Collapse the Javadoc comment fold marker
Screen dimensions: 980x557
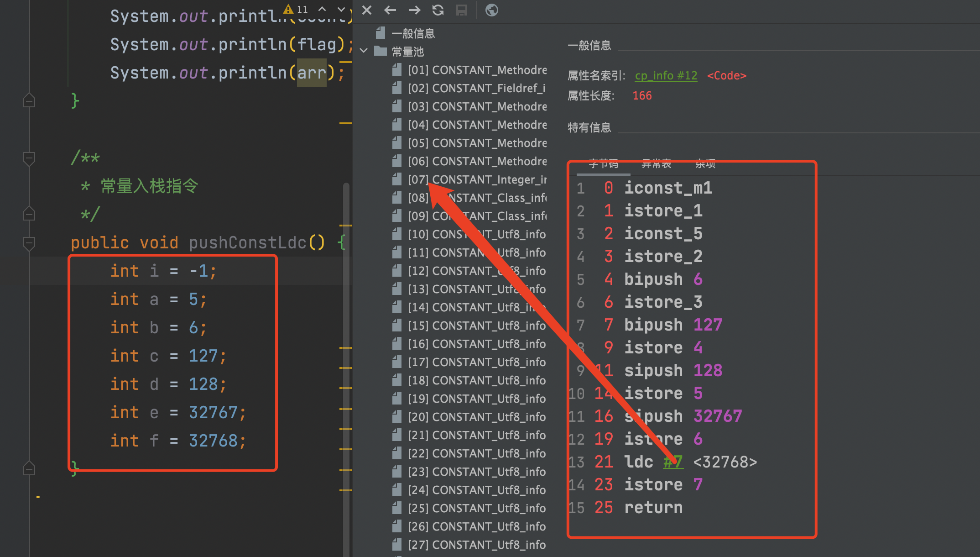point(29,158)
